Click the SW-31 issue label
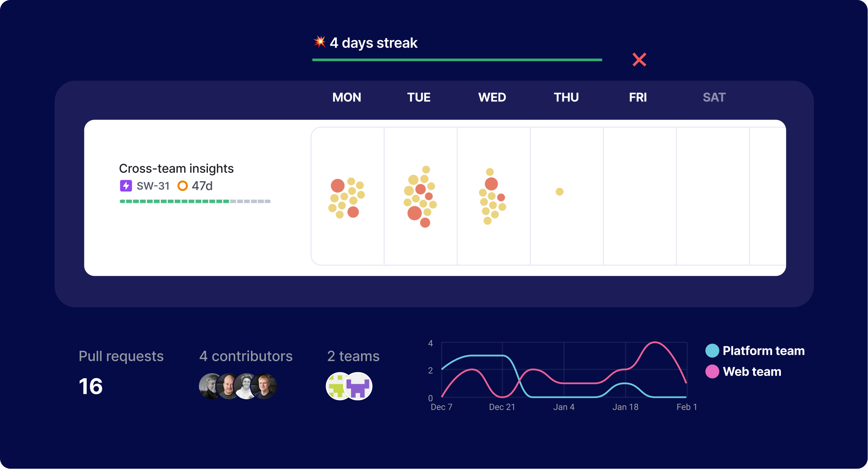The width and height of the screenshot is (868, 469). tap(153, 186)
